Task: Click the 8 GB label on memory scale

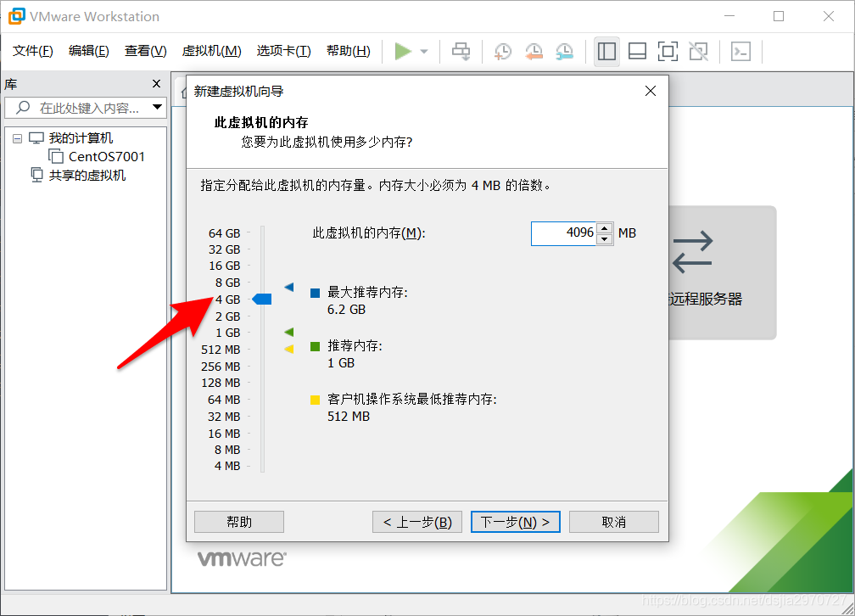Action: point(227,283)
